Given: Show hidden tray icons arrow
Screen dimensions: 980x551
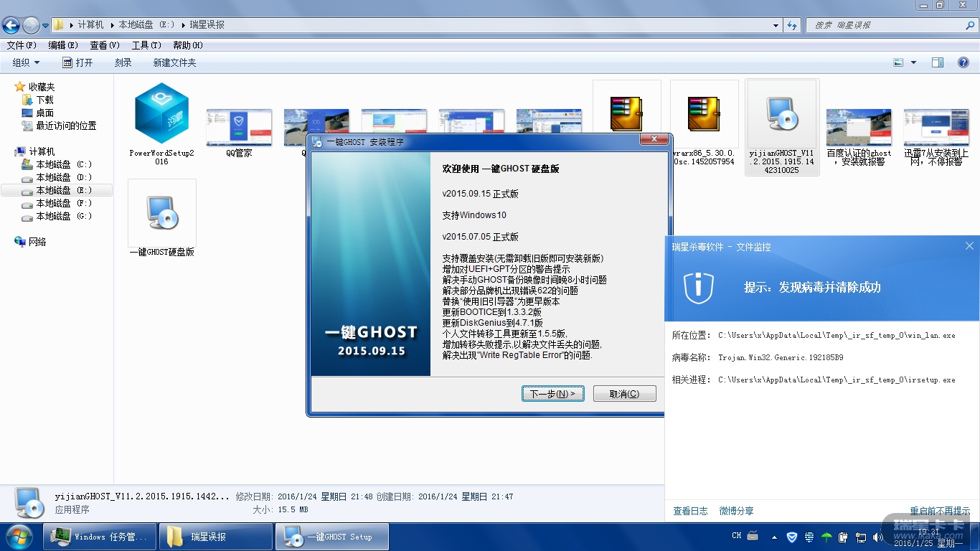Looking at the screenshot, I should pyautogui.click(x=774, y=537).
